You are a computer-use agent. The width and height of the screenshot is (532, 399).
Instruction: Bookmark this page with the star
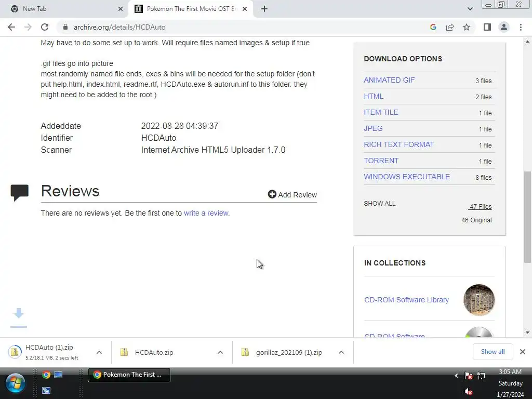click(x=467, y=27)
